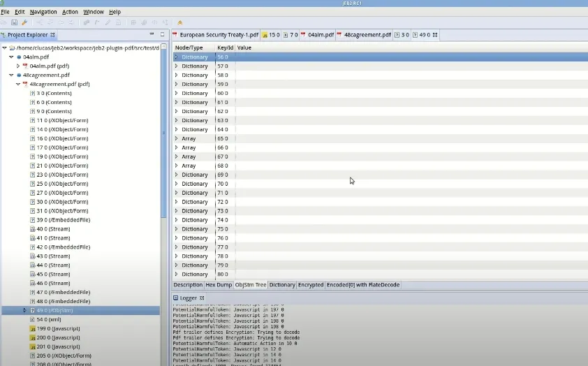Open the Description bottom tab
The image size is (588, 366).
188,285
